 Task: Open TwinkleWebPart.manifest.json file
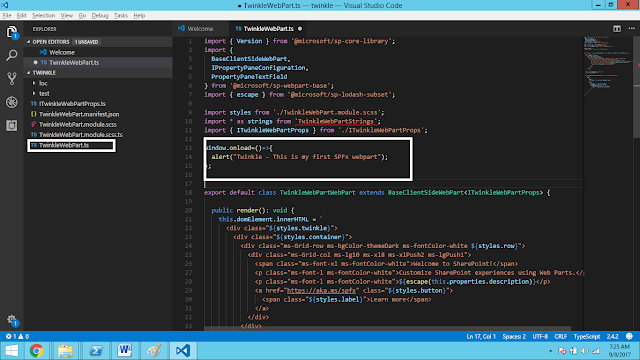coord(79,114)
